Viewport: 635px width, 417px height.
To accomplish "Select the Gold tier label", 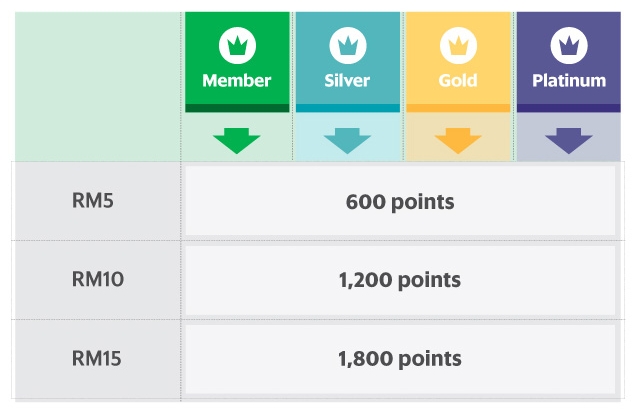I will tap(457, 80).
